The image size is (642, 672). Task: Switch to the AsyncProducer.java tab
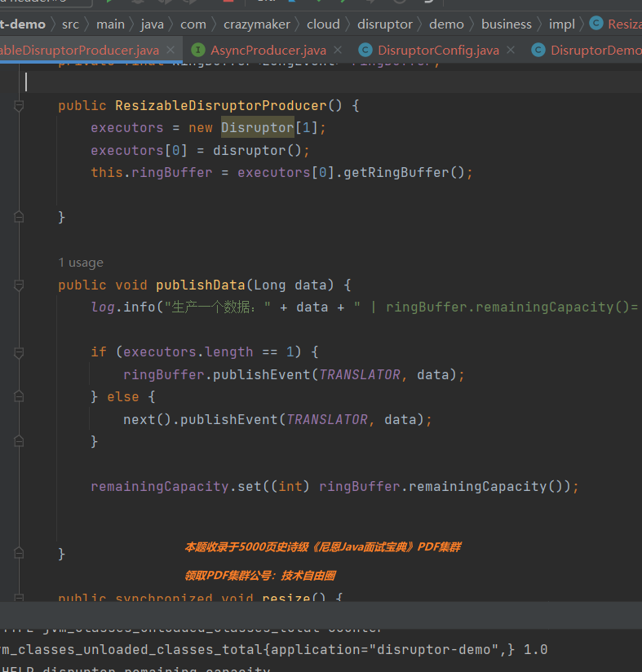coord(268,50)
